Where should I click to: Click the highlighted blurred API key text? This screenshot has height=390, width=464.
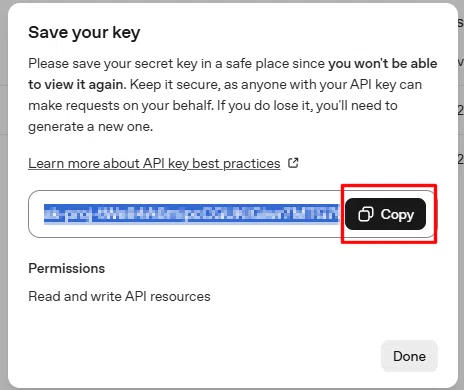tap(192, 214)
